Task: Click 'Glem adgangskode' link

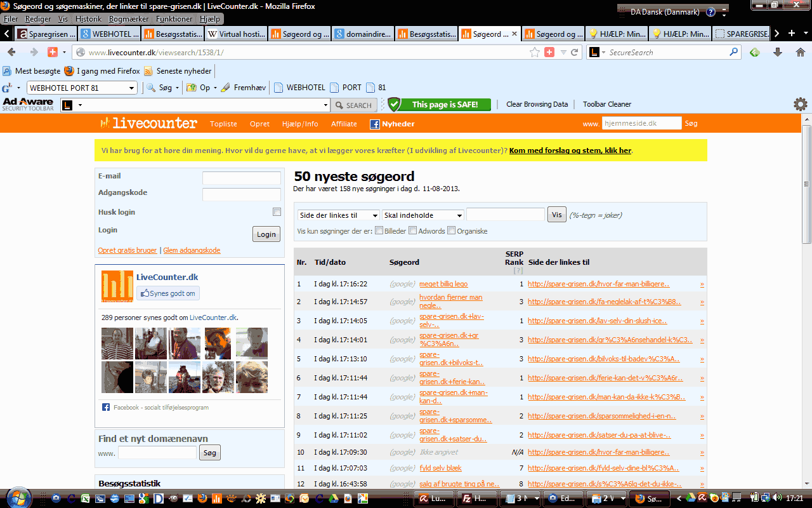Action: pos(192,250)
